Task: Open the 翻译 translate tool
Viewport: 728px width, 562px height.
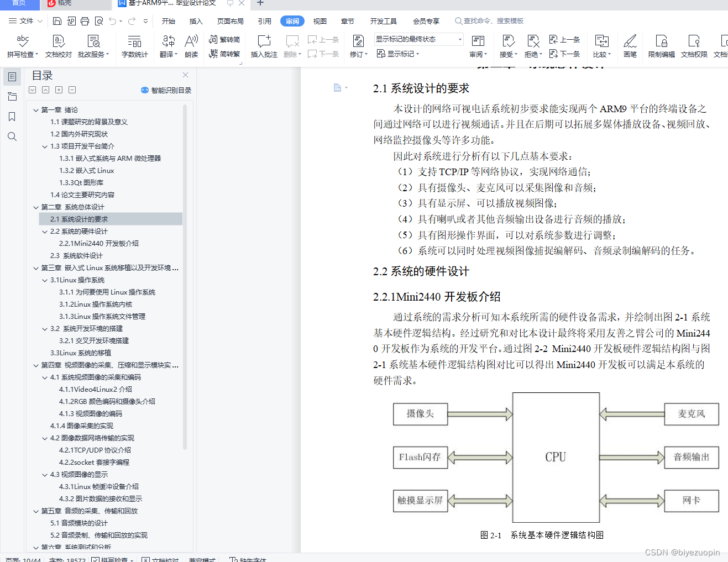Action: point(169,46)
